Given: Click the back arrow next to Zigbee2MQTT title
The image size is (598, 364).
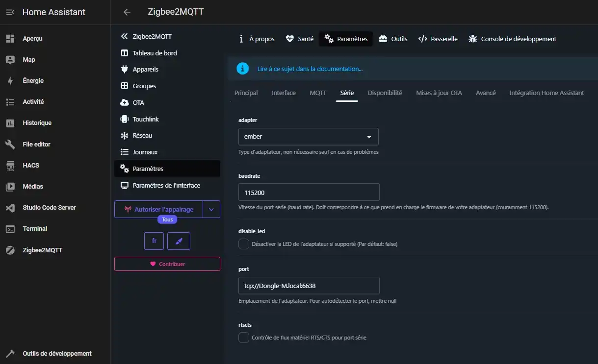Looking at the screenshot, I should click(x=127, y=12).
